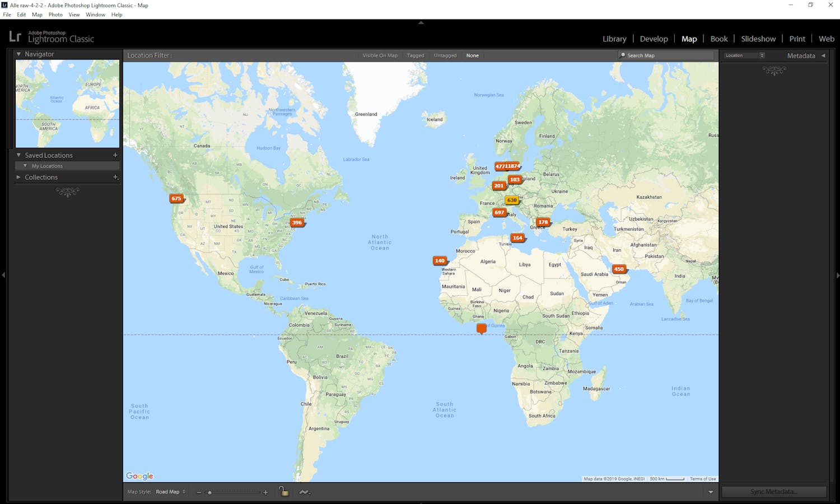Viewport: 840px width, 504px height.
Task: Switch to the Develop module
Action: [654, 39]
